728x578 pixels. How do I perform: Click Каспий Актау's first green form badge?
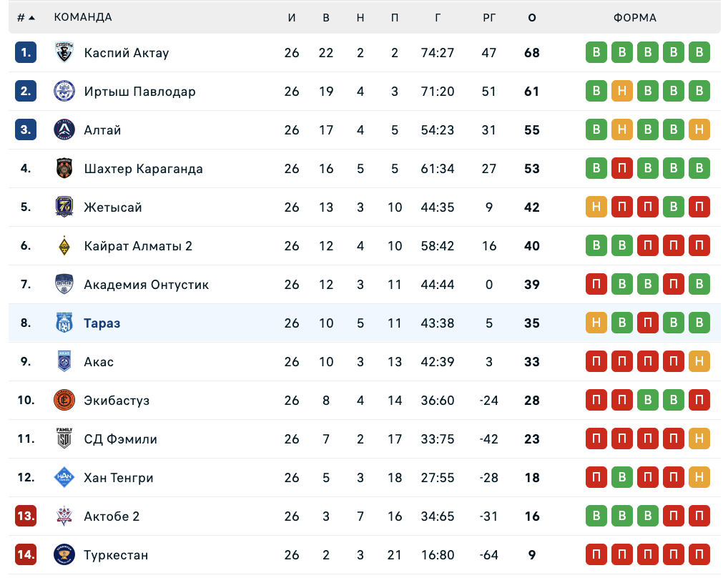click(x=596, y=53)
